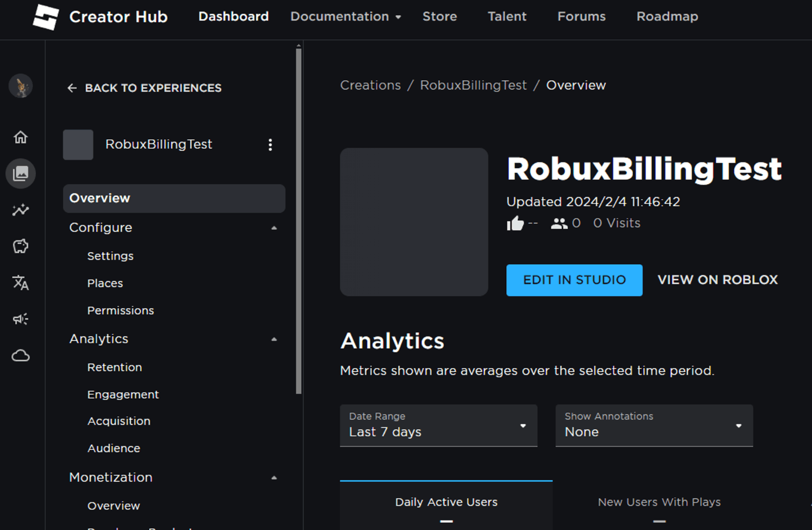Open Analytics via sidebar chart icon
Viewport: 812px width, 530px height.
(21, 210)
